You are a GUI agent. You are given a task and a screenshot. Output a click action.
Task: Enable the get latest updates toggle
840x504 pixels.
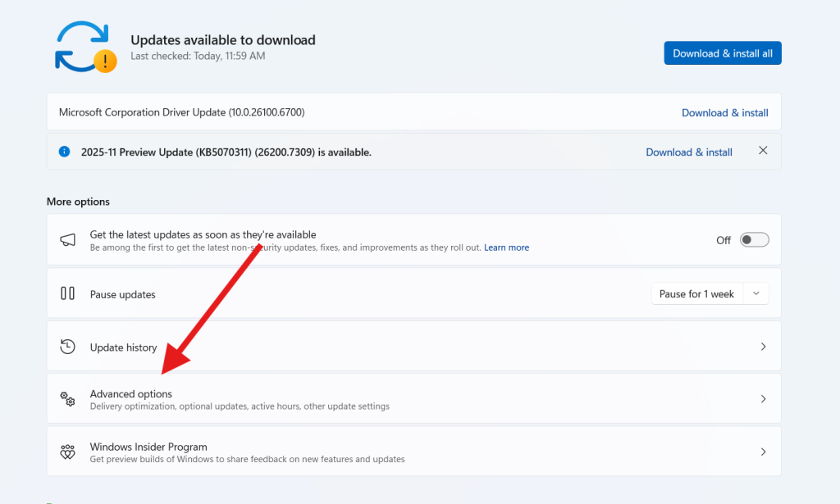pyautogui.click(x=754, y=240)
